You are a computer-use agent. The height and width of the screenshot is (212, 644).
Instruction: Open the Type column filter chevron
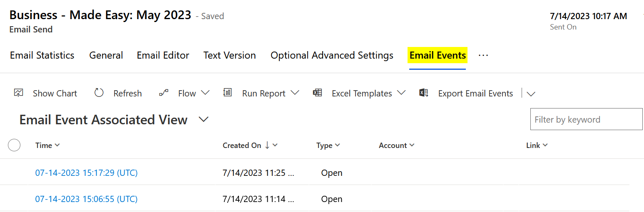[337, 145]
